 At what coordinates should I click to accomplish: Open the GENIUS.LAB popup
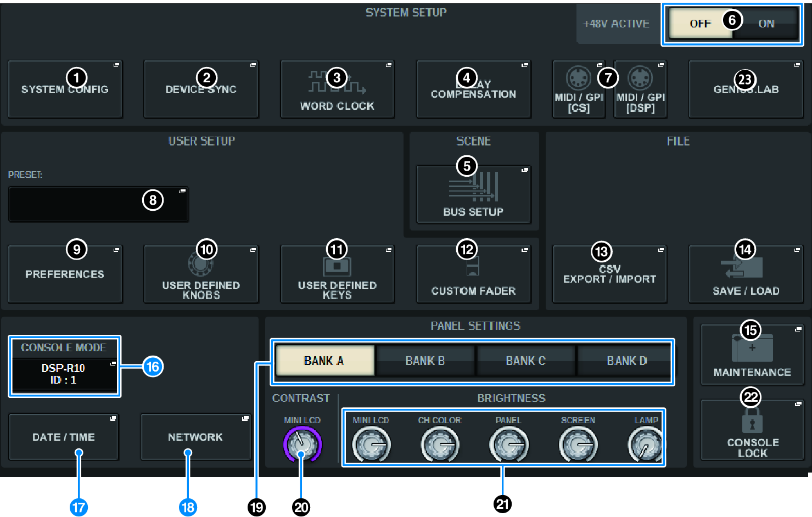coord(746,89)
